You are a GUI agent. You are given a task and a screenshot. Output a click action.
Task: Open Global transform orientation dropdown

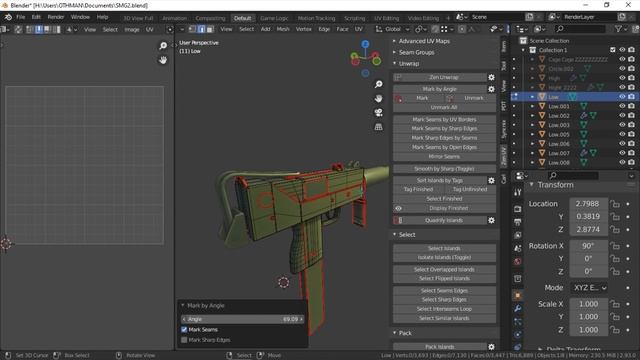coord(393,29)
